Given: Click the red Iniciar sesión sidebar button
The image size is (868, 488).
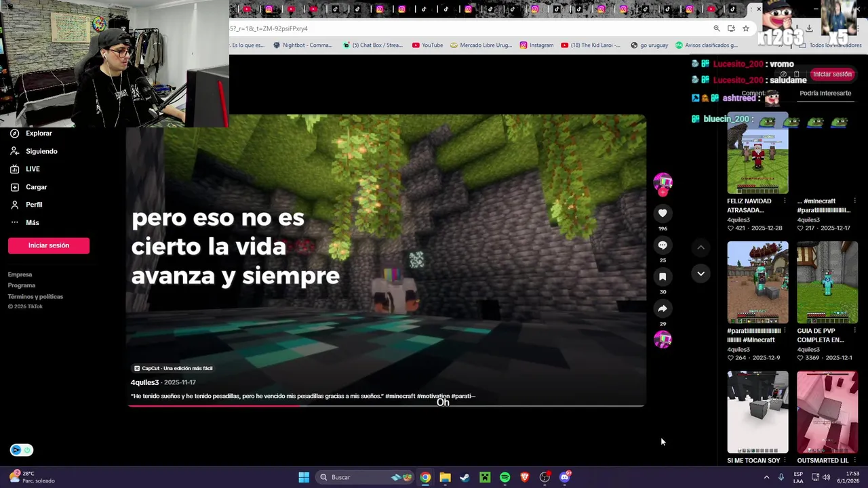Looking at the screenshot, I should (x=49, y=245).
